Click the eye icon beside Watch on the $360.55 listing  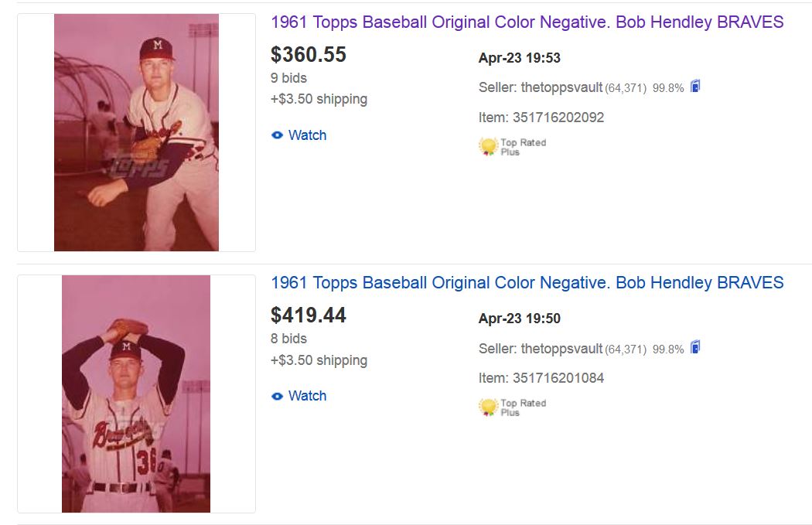pos(277,135)
